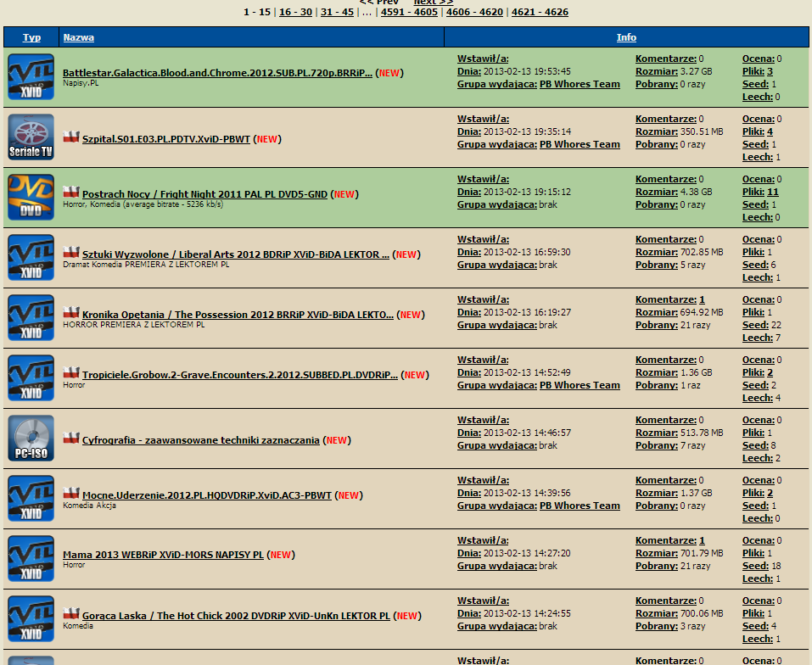The width and height of the screenshot is (812, 665).
Task: Sort the list by the Typ column
Action: [31, 37]
